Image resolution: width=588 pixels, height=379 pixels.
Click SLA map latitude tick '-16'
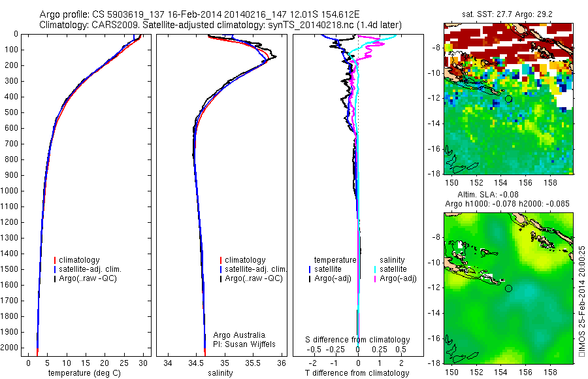click(x=434, y=338)
